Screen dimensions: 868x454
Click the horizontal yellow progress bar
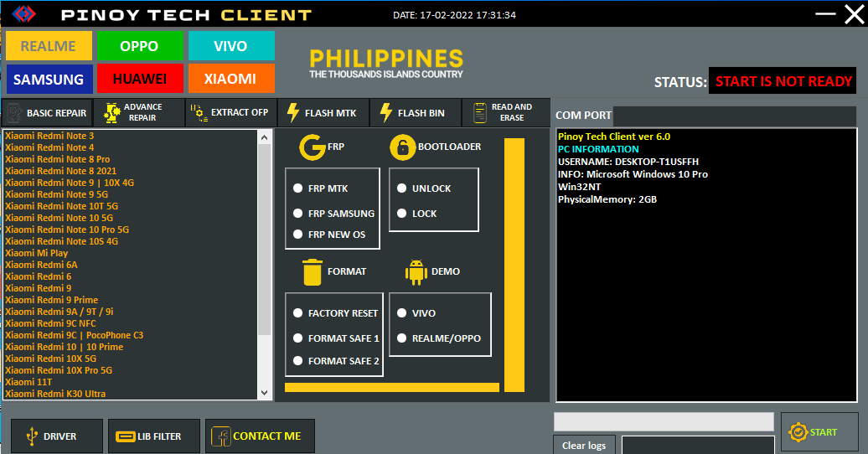(x=392, y=388)
